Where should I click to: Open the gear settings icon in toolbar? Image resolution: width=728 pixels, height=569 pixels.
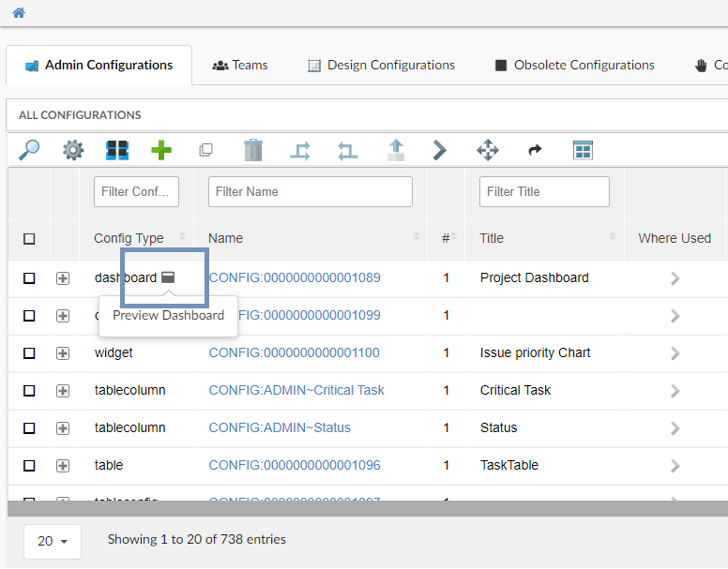point(73,150)
